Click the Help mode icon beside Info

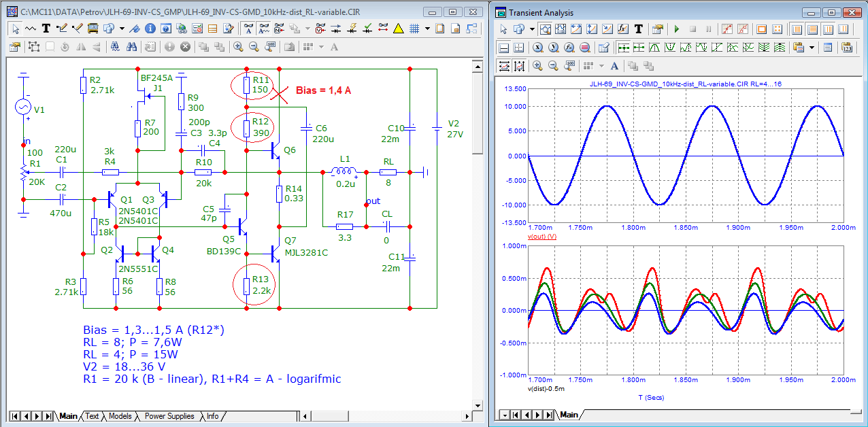(x=166, y=29)
